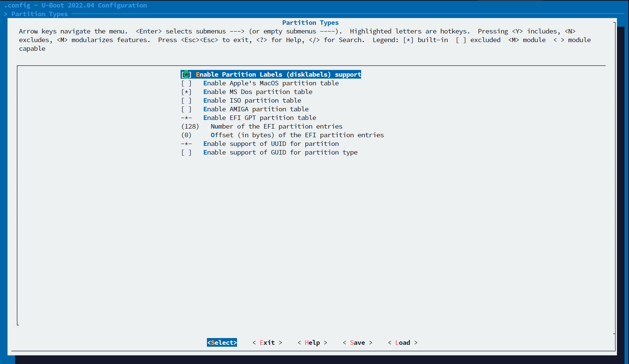Click the (0) offset value field
This screenshot has width=629, height=364.
click(186, 135)
